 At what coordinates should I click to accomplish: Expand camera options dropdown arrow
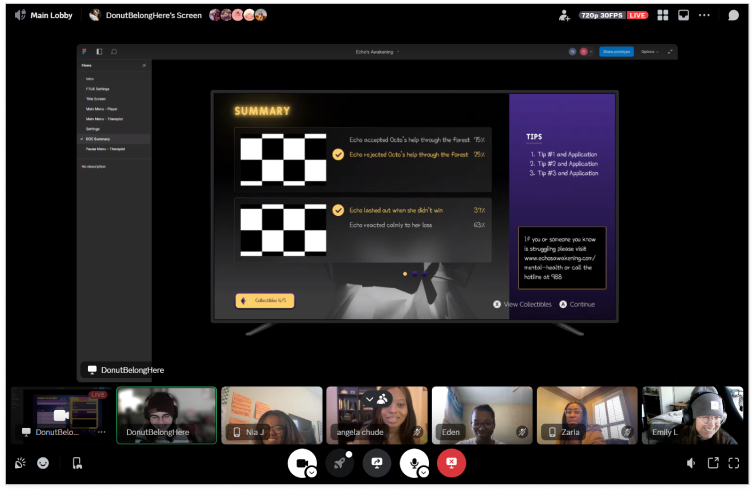tap(312, 472)
